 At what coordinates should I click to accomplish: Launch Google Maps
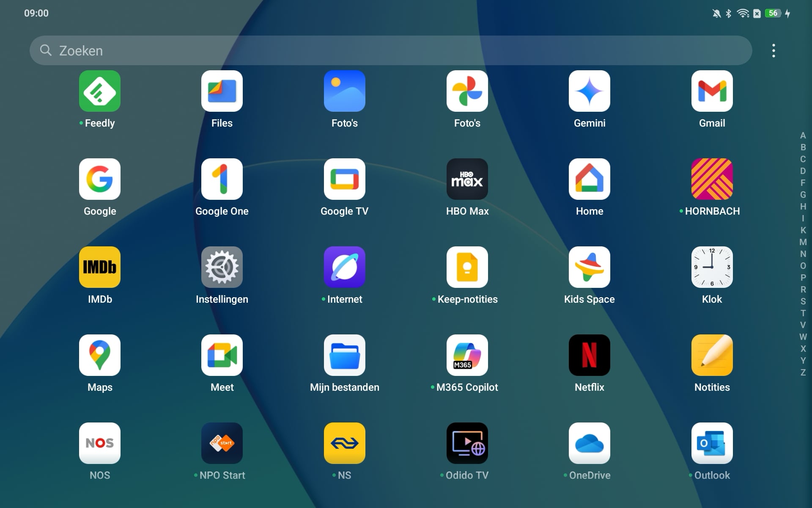pyautogui.click(x=99, y=355)
